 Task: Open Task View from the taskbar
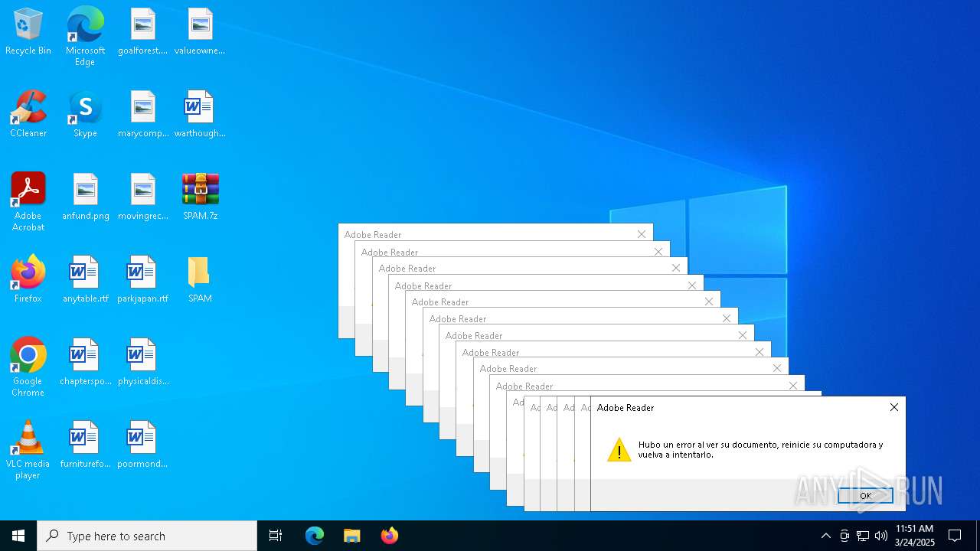[276, 536]
